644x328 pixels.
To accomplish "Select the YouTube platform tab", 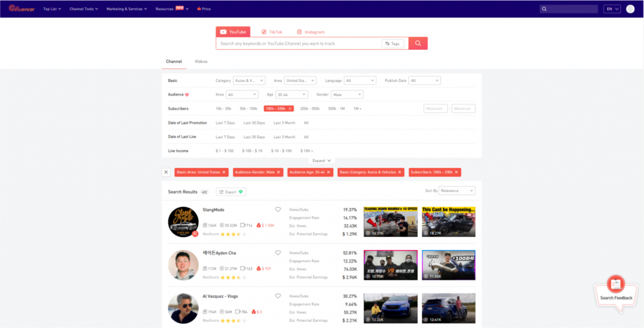I will 233,31.
